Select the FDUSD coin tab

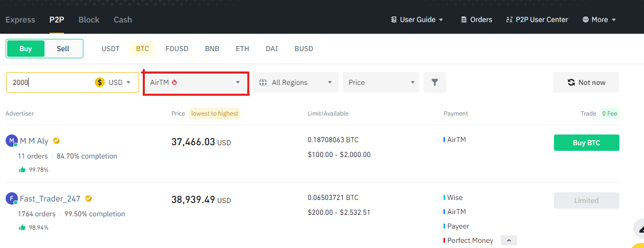(177, 49)
